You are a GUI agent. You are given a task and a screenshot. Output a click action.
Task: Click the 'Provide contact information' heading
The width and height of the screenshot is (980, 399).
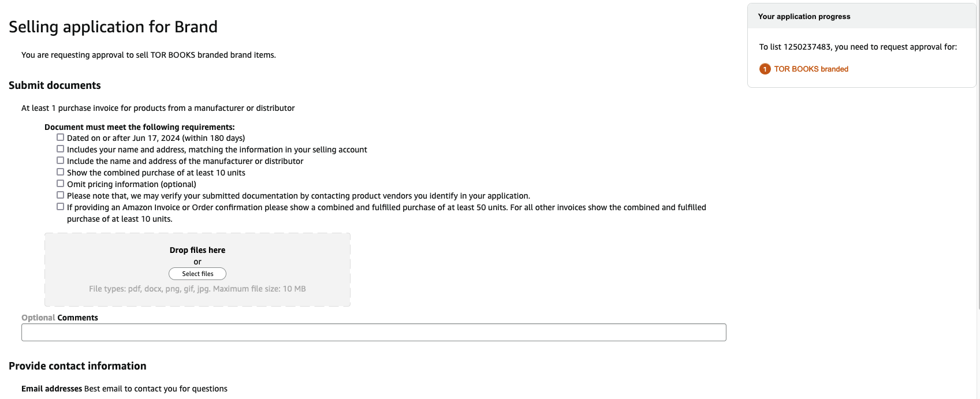point(77,366)
